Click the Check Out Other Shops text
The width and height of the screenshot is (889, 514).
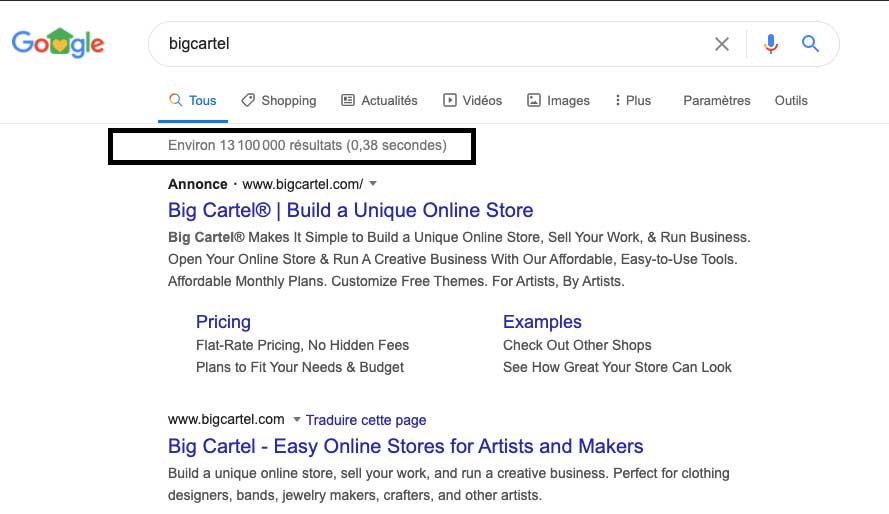(577, 345)
